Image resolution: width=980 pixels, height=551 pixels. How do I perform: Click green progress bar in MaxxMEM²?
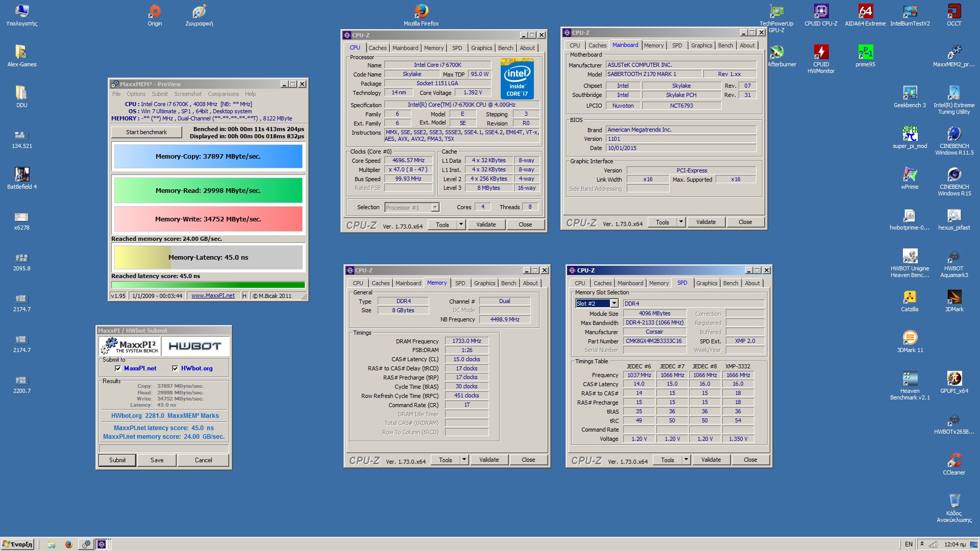point(208,285)
